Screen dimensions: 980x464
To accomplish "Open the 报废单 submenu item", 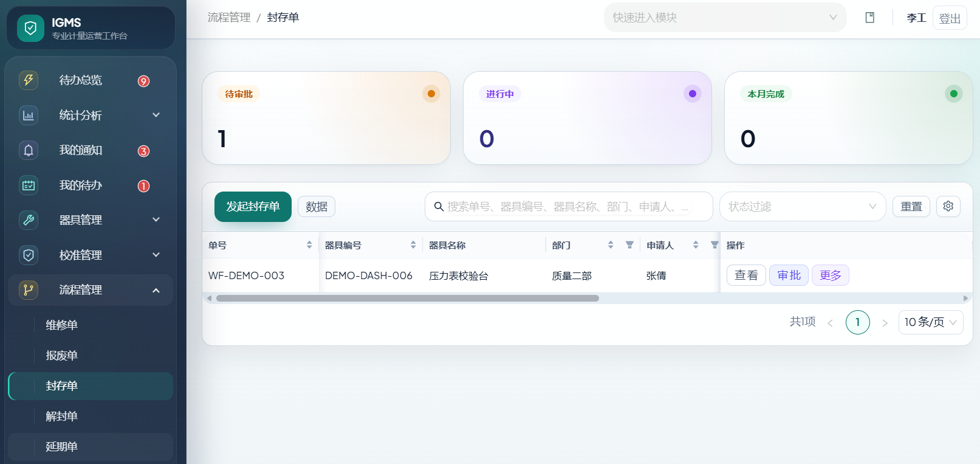I will [x=91, y=356].
